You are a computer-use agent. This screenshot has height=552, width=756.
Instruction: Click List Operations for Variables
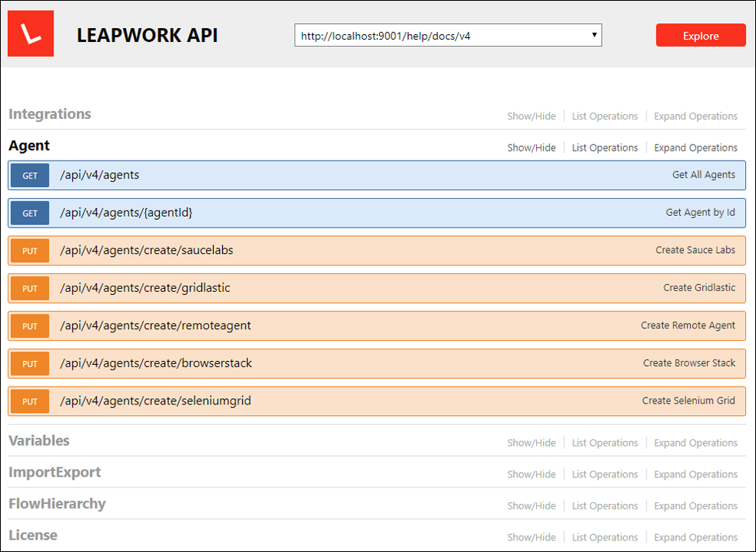click(604, 443)
